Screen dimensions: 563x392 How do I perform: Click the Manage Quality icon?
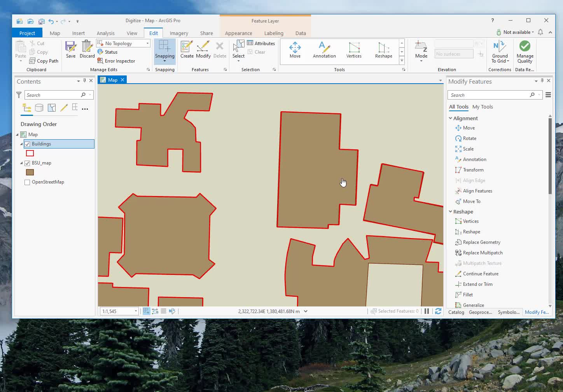coord(525,51)
